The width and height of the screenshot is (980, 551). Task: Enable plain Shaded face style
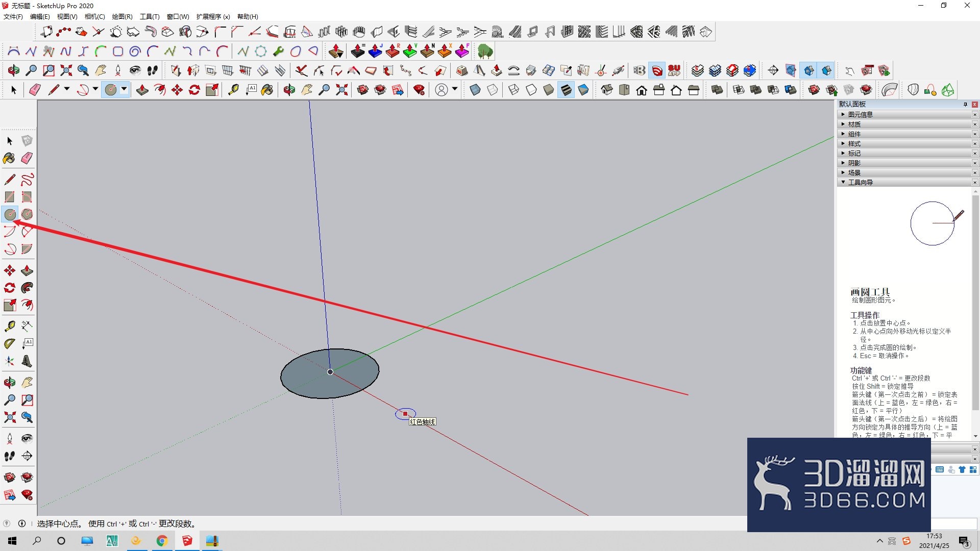point(549,90)
